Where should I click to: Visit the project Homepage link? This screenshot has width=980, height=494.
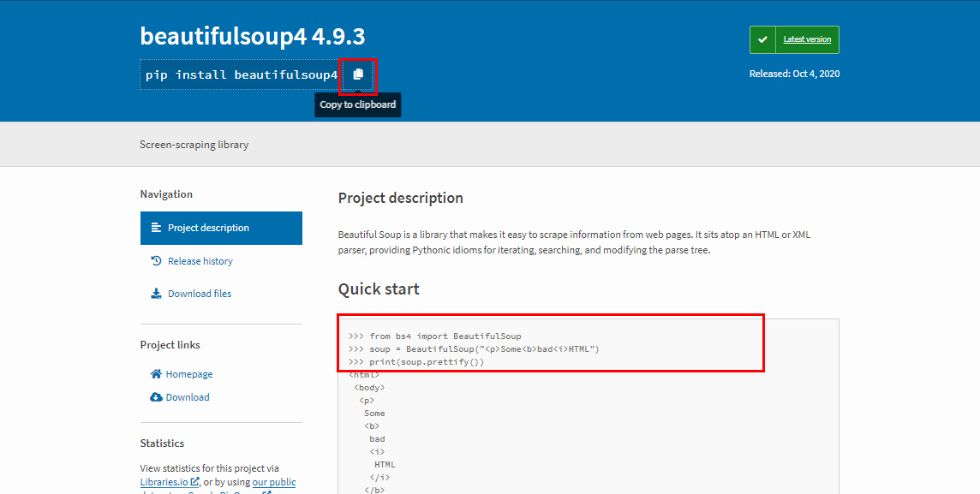pyautogui.click(x=188, y=374)
